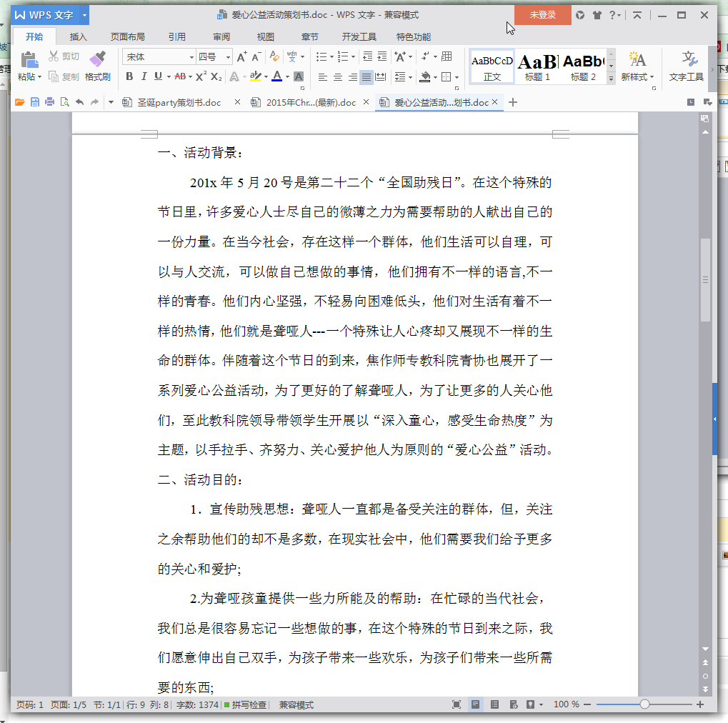This screenshot has width=728, height=723.
Task: Click the decrease font size icon
Action: 256,56
